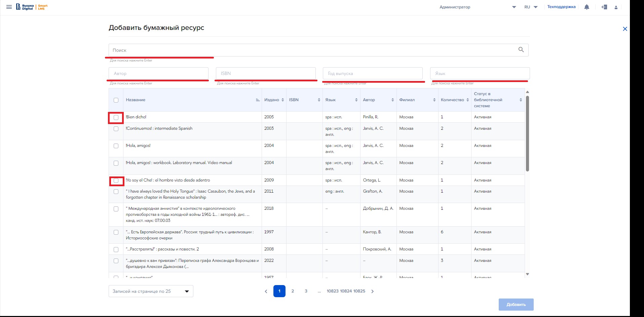Sort by Издано column arrows
Screen dimensions: 644x317
pos(282,100)
